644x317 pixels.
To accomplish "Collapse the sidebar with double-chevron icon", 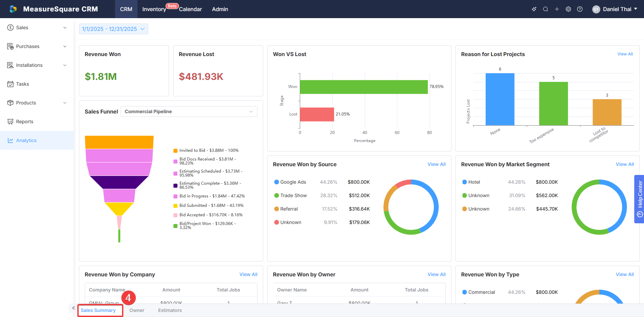I will (73, 308).
